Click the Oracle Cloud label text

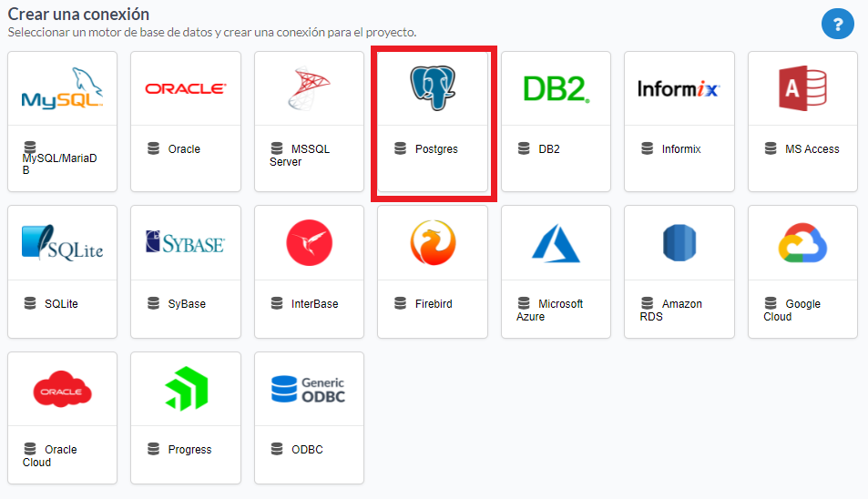tap(50, 456)
